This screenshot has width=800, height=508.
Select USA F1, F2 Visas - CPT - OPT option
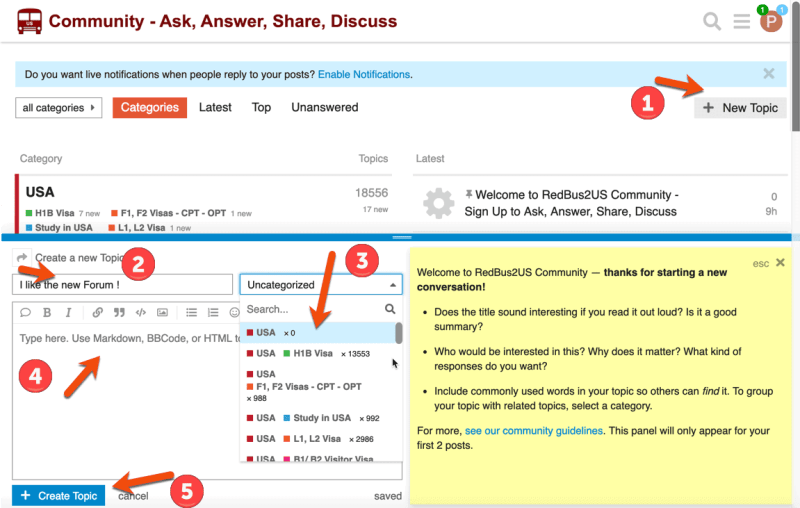(318, 386)
